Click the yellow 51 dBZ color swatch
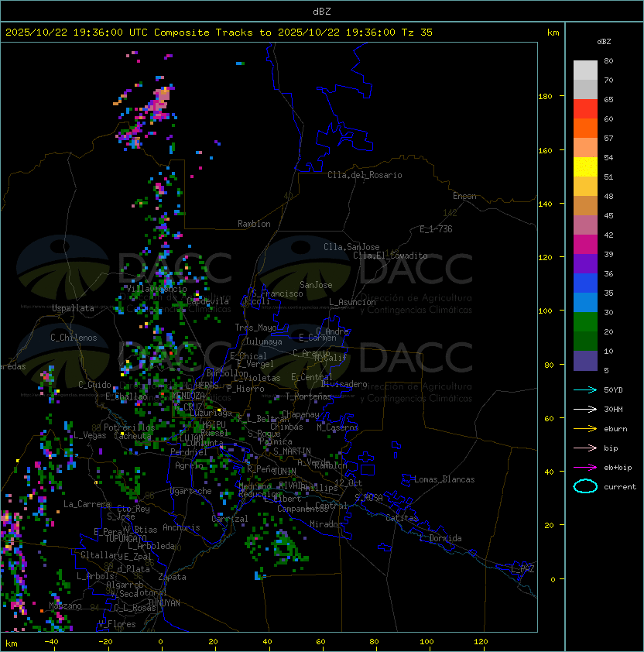The width and height of the screenshot is (644, 652). coord(585,167)
